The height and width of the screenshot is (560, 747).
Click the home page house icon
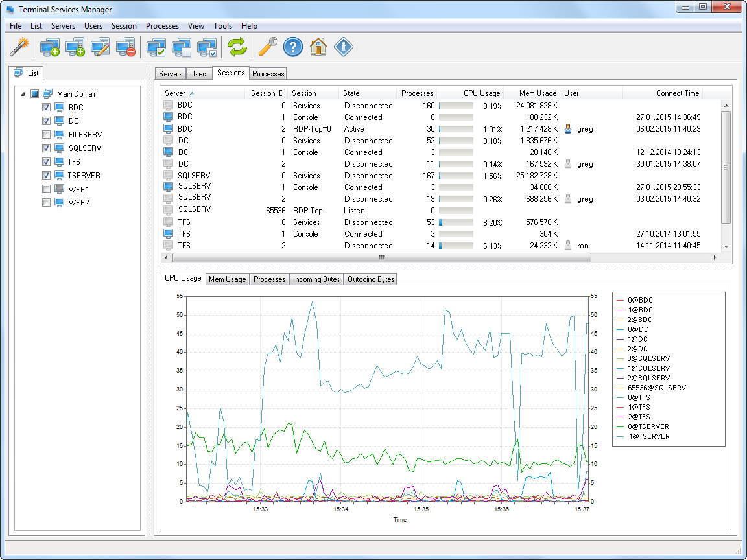318,47
